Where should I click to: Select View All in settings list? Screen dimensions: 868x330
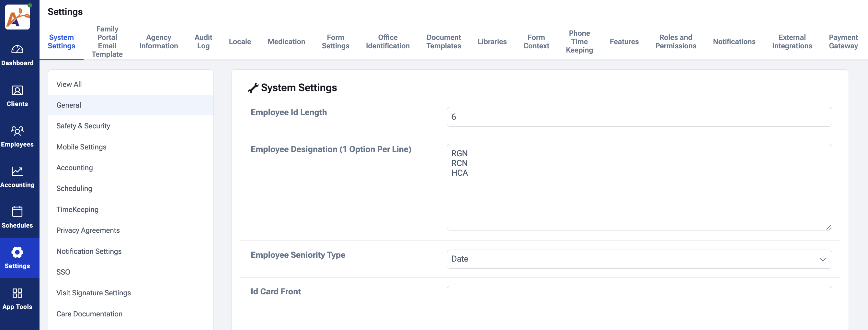(x=131, y=84)
